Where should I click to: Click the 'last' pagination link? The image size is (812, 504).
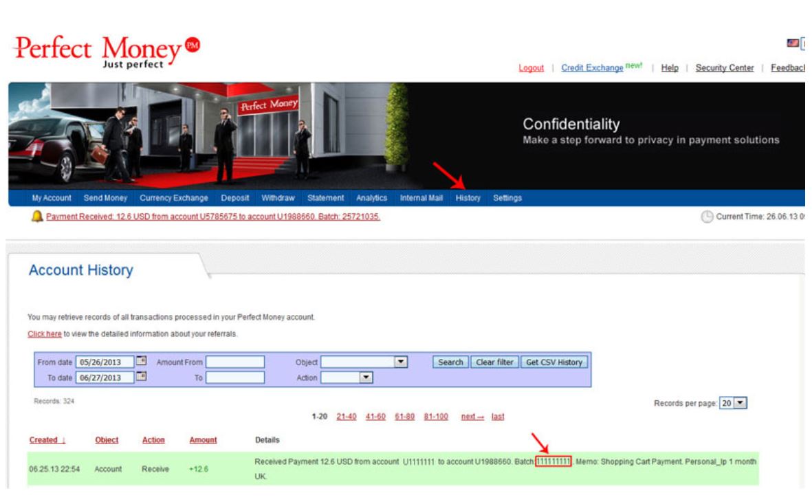click(498, 417)
